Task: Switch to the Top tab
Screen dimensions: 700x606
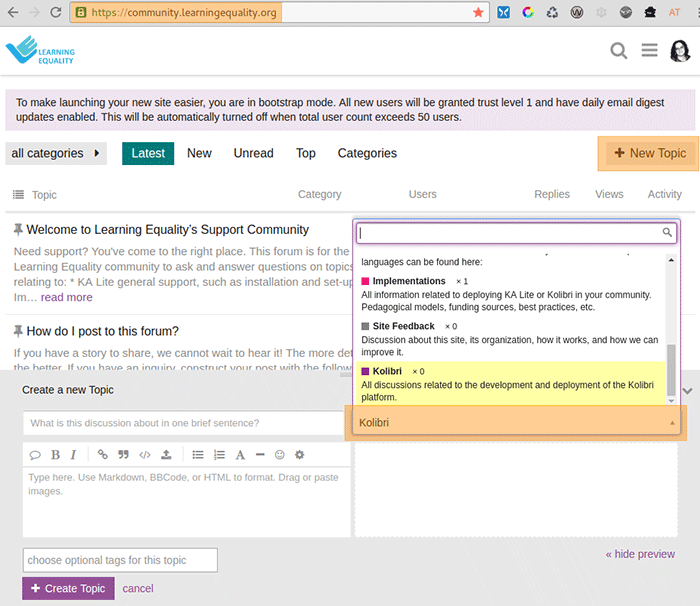Action: 306,153
